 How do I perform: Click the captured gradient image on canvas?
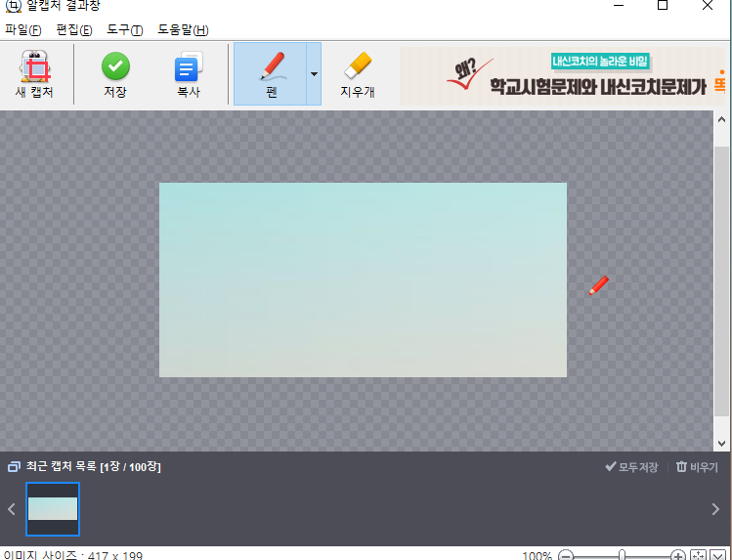point(363,280)
